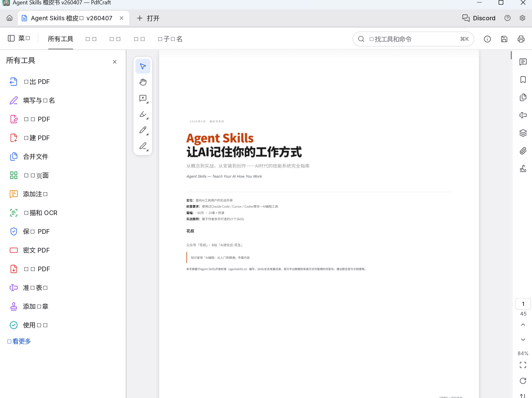Enter fullscreen fit mode
The height and width of the screenshot is (398, 532).
pos(523,365)
